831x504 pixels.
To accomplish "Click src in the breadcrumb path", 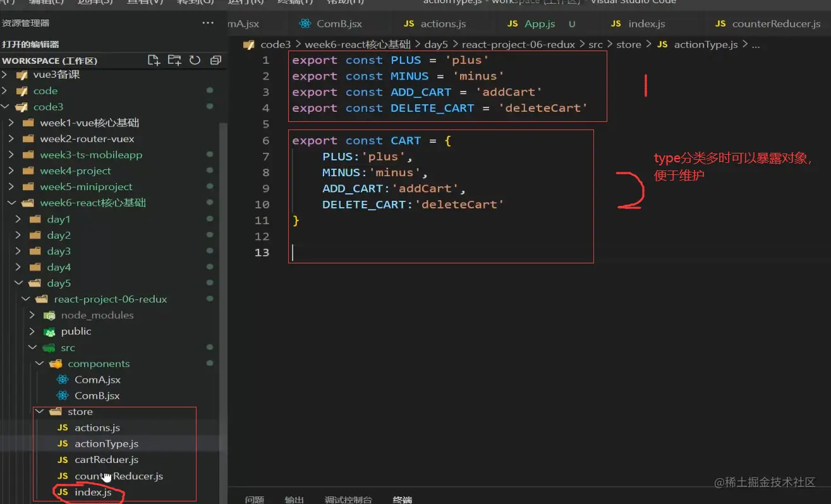I will [595, 45].
